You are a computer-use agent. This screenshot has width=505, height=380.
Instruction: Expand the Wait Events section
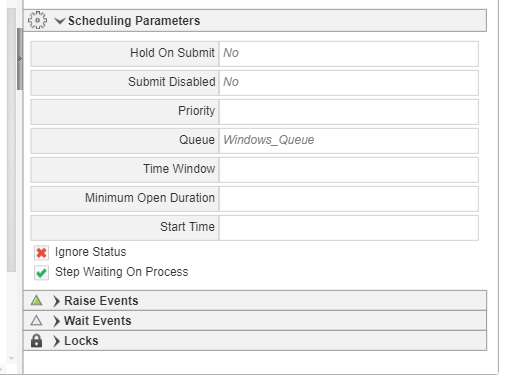pyautogui.click(x=57, y=321)
